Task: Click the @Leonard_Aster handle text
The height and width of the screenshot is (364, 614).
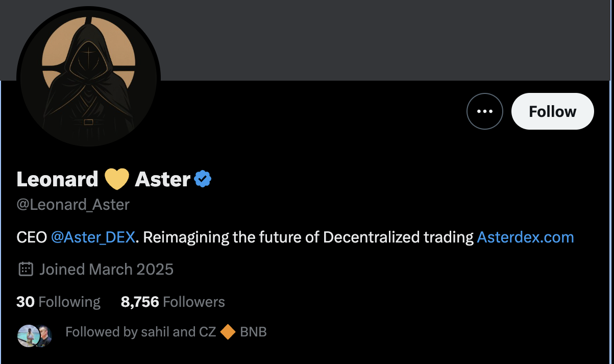Action: (72, 204)
